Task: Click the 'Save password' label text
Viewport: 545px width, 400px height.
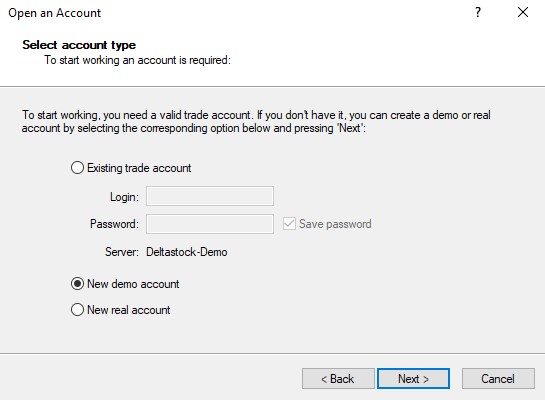Action: pyautogui.click(x=335, y=224)
